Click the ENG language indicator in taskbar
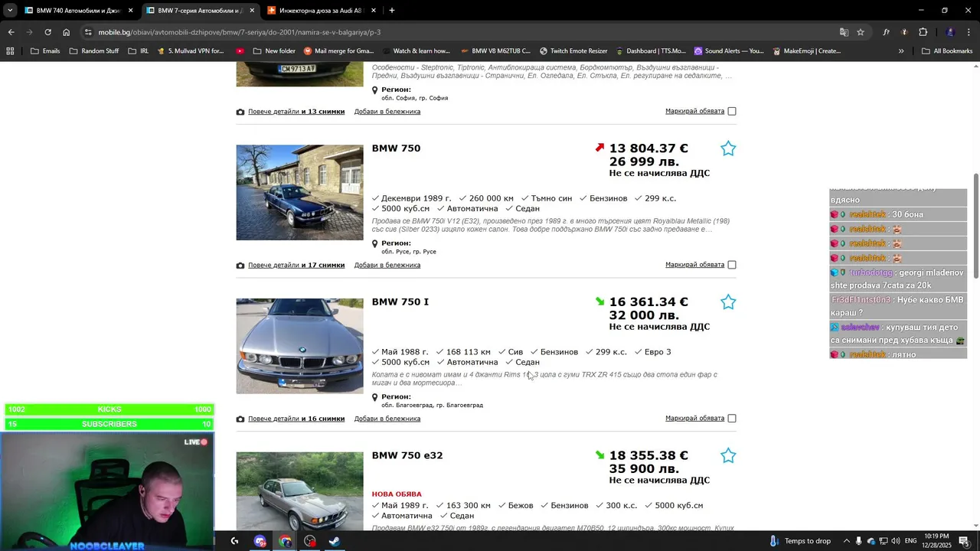 [x=911, y=541]
